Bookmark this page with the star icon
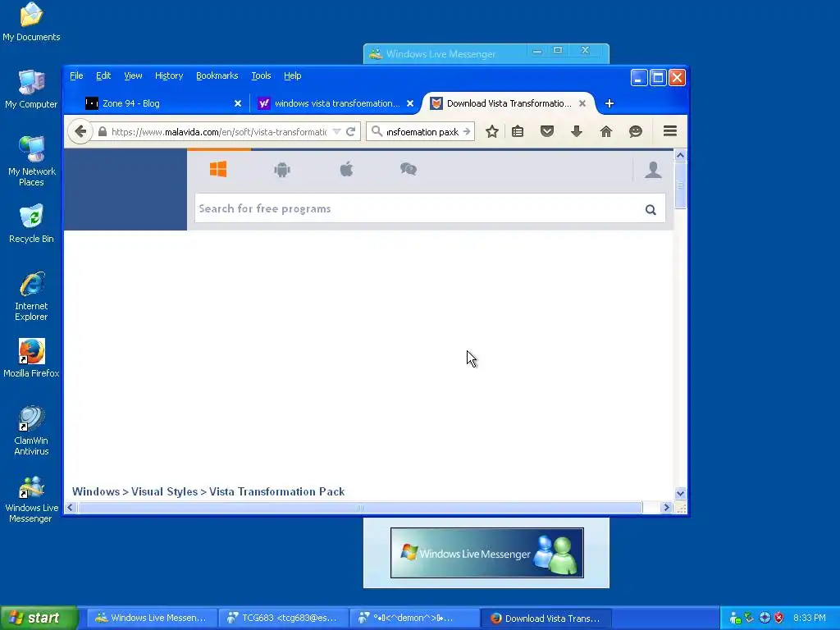 coord(492,131)
